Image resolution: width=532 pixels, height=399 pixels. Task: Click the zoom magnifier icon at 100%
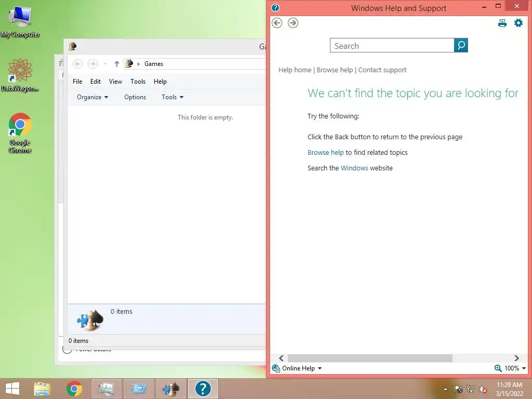498,368
